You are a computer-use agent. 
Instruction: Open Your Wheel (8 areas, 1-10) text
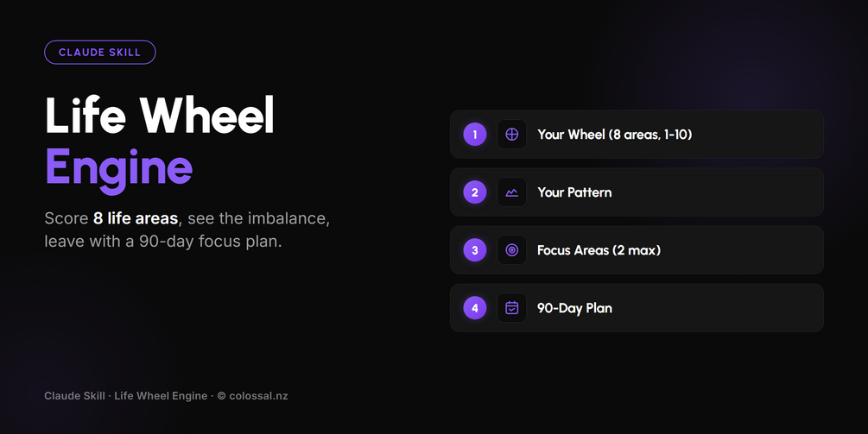[x=614, y=135]
